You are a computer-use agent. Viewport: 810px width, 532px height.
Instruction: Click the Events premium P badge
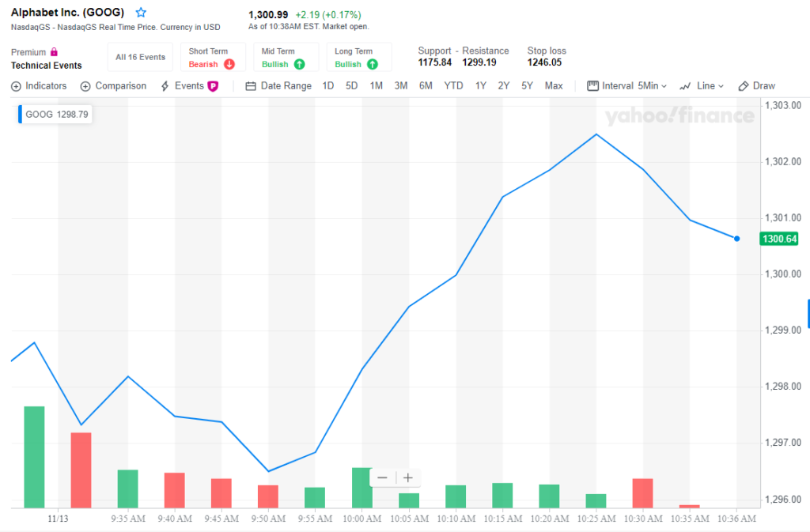pos(213,86)
